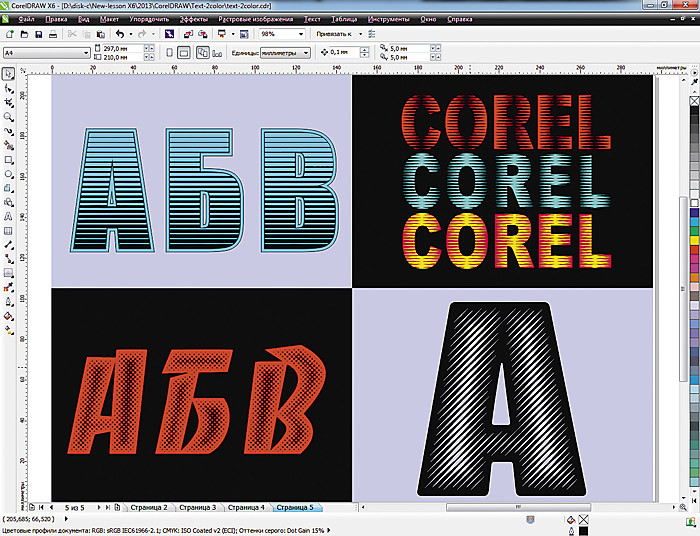This screenshot has width=700, height=536.
Task: Increase the nudge distance 0,1 мм spinner
Action: pos(364,50)
